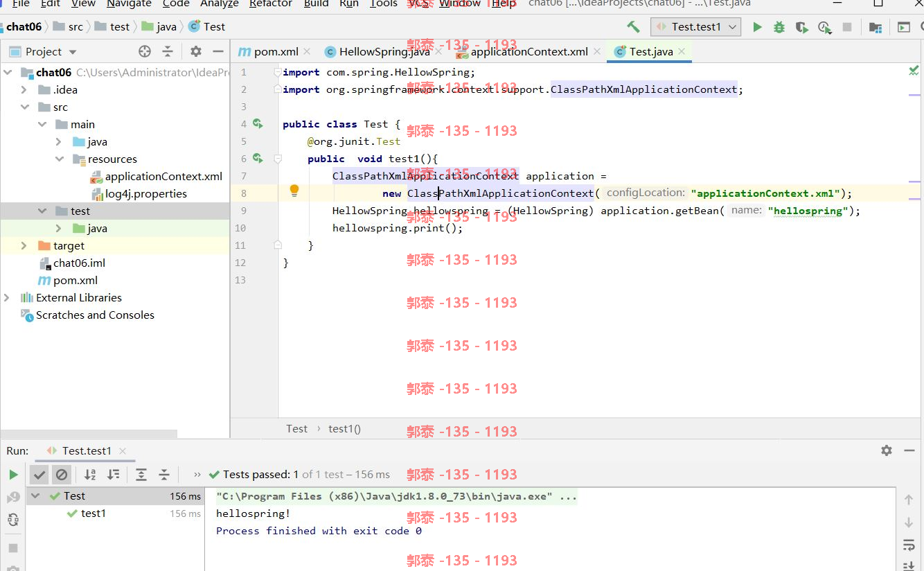
Task: Open the Navigate menu
Action: [x=129, y=3]
